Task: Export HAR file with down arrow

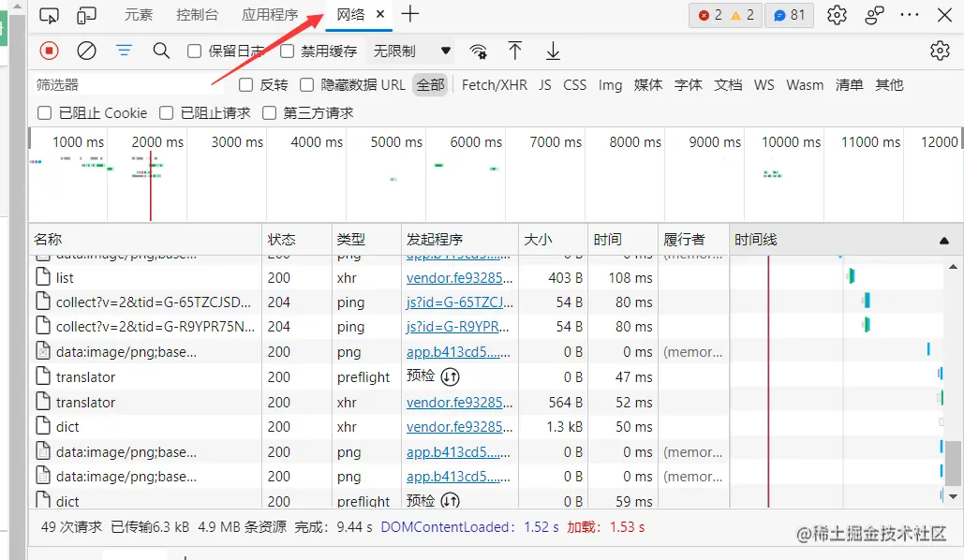Action: (x=553, y=51)
